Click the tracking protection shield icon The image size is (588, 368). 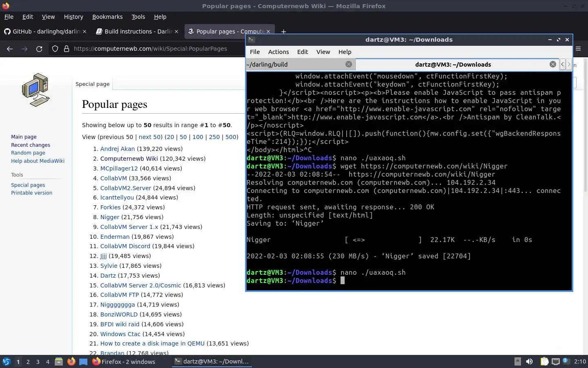click(x=55, y=49)
